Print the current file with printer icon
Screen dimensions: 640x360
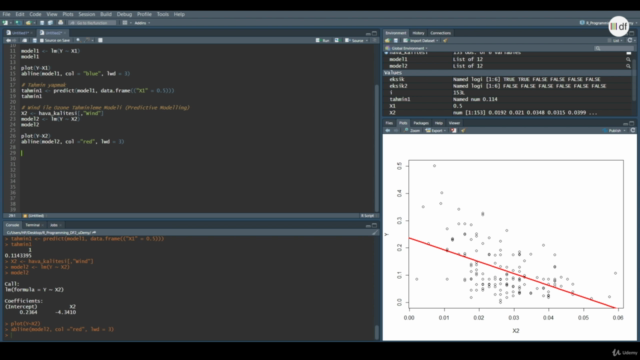(x=60, y=23)
